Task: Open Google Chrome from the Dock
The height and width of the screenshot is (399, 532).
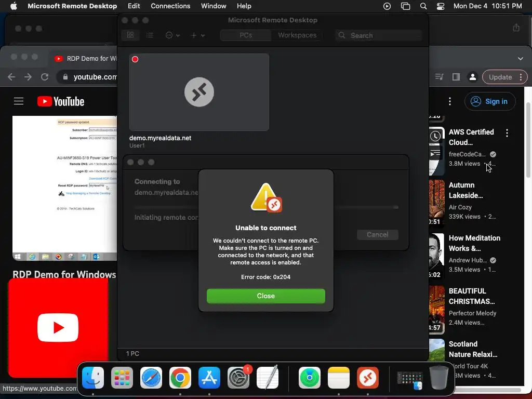Action: 180,378
